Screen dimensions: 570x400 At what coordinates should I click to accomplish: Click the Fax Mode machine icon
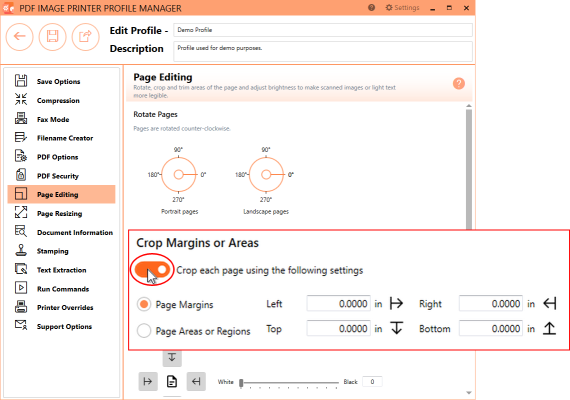click(21, 118)
